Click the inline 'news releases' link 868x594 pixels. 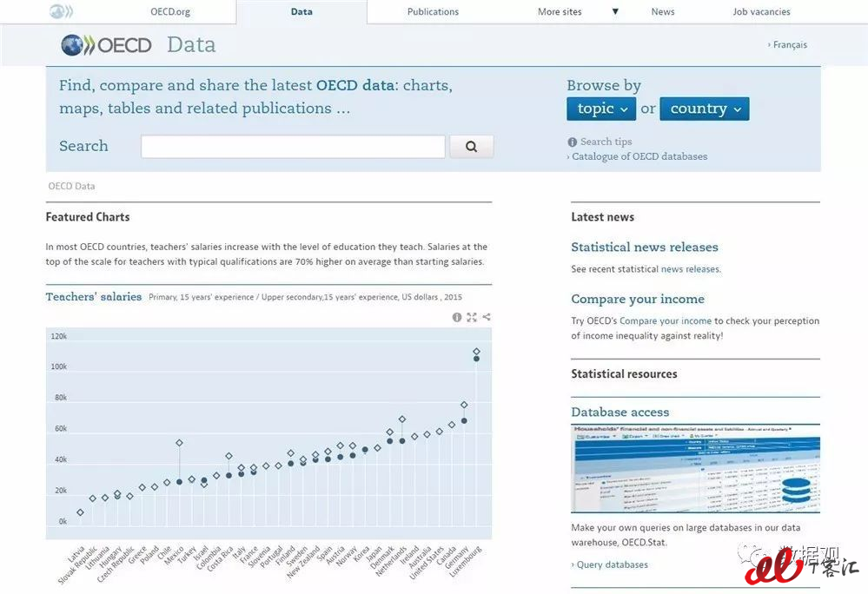coord(690,269)
